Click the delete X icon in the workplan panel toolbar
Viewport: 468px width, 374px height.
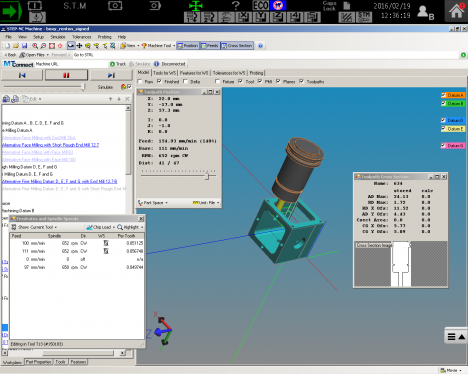tap(127, 99)
